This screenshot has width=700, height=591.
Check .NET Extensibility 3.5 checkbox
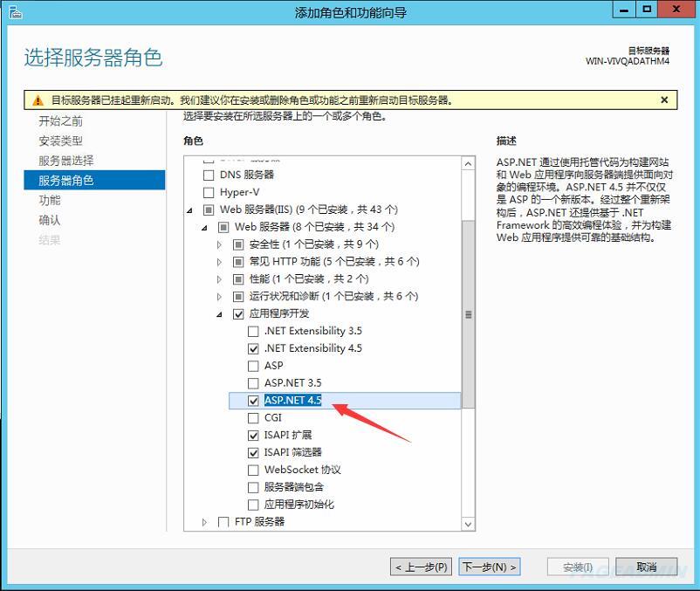253,331
